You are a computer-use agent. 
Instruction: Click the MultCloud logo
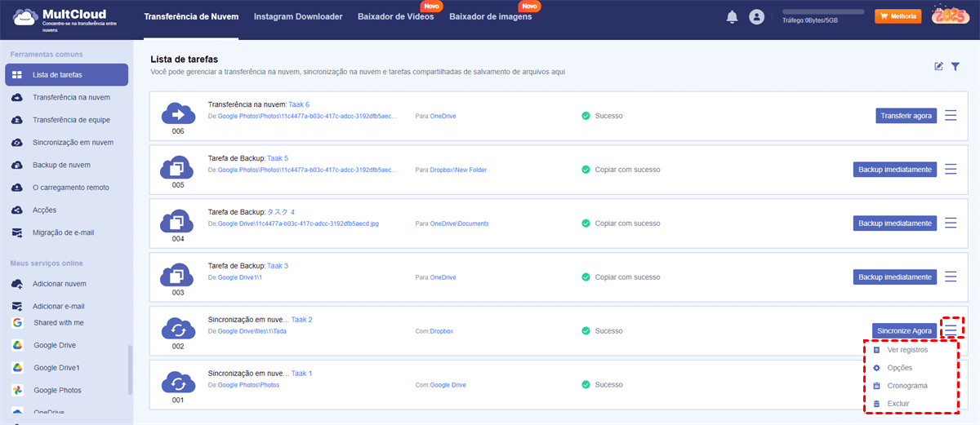tap(65, 19)
